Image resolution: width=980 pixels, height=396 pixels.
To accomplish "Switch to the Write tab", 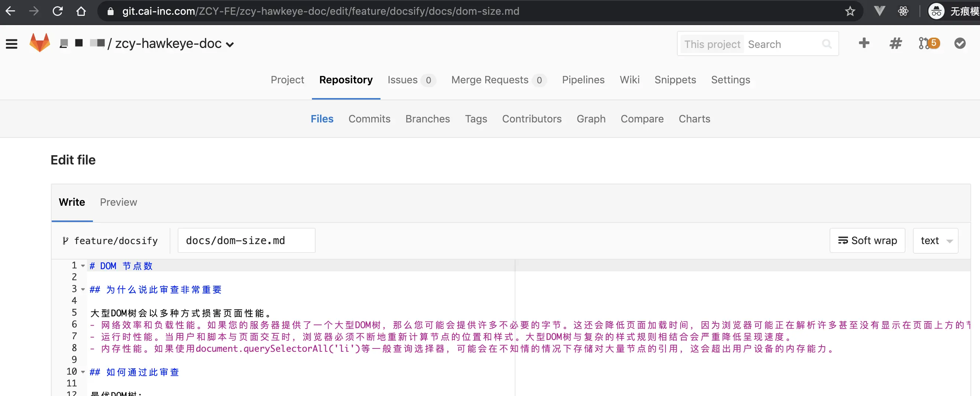I will pyautogui.click(x=72, y=202).
